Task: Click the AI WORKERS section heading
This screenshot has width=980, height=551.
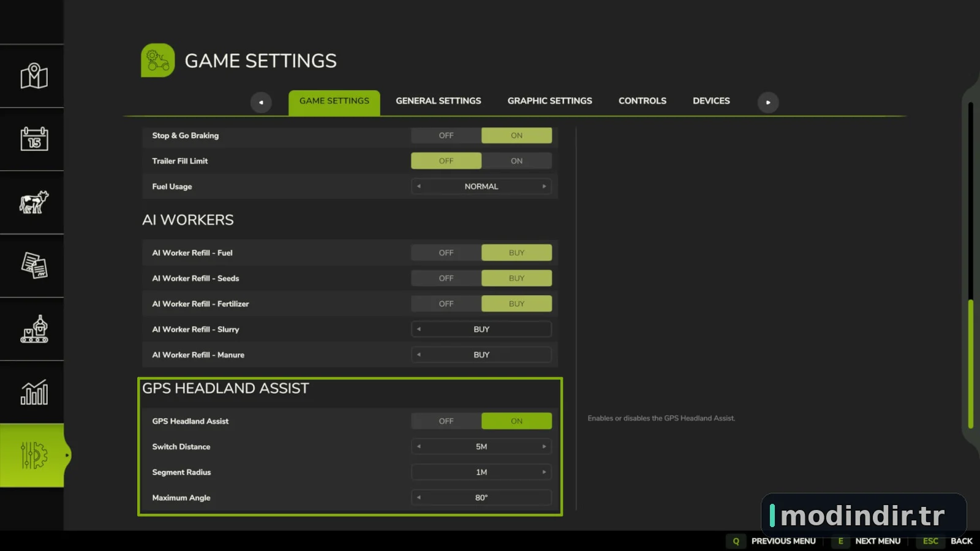Action: [188, 220]
